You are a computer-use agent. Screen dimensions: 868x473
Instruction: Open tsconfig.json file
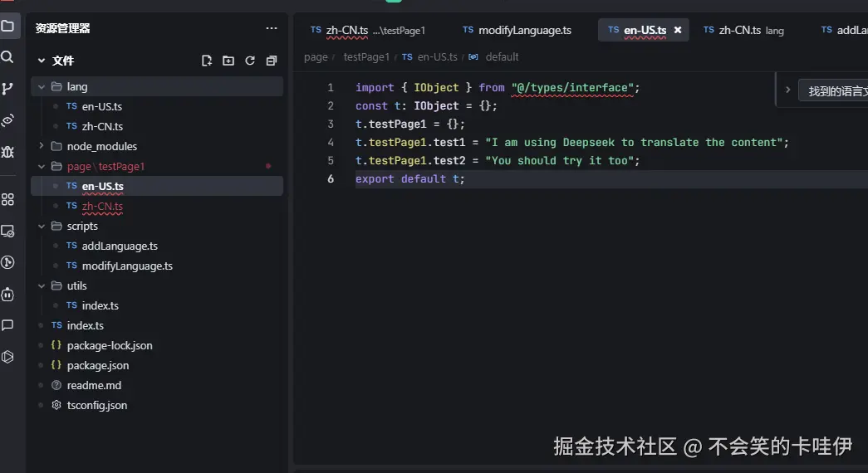pyautogui.click(x=157, y=405)
